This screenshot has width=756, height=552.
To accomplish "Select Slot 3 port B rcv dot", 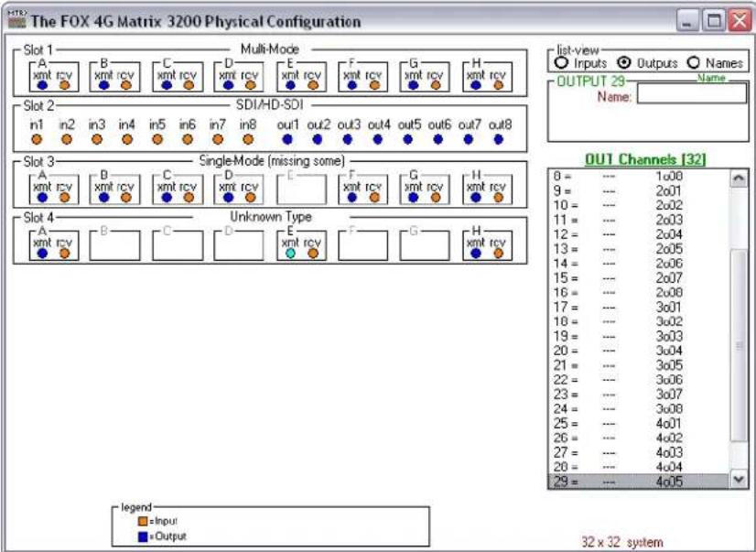I will tap(125, 197).
